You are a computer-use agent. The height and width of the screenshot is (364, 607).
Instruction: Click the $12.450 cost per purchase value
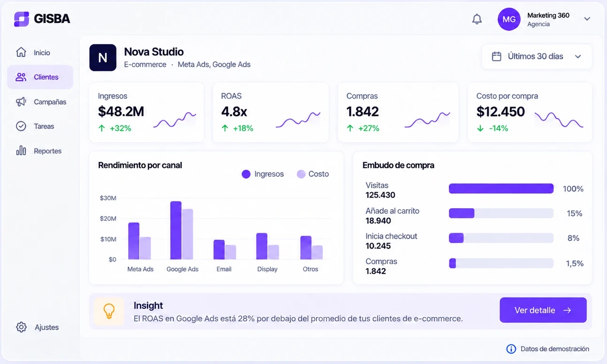(x=501, y=112)
